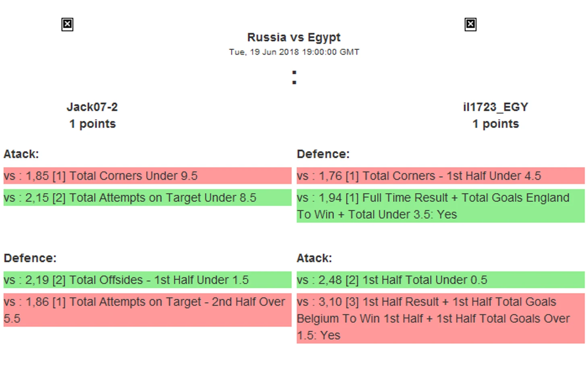The height and width of the screenshot is (386, 588).
Task: Open the Jack07-2 player name
Action: (92, 107)
